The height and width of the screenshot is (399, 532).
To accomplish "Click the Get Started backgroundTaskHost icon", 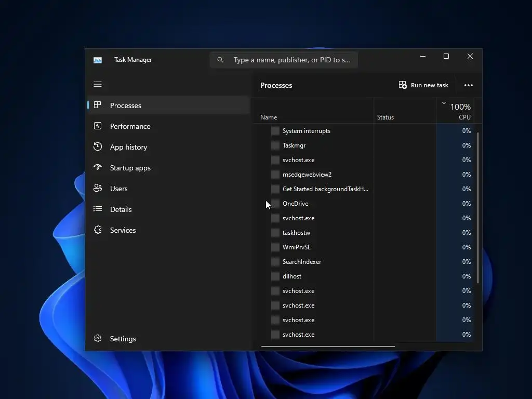I will [x=275, y=189].
